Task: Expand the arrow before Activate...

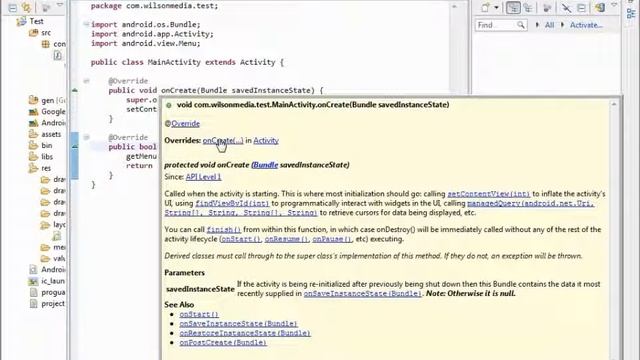Action: click(x=562, y=25)
